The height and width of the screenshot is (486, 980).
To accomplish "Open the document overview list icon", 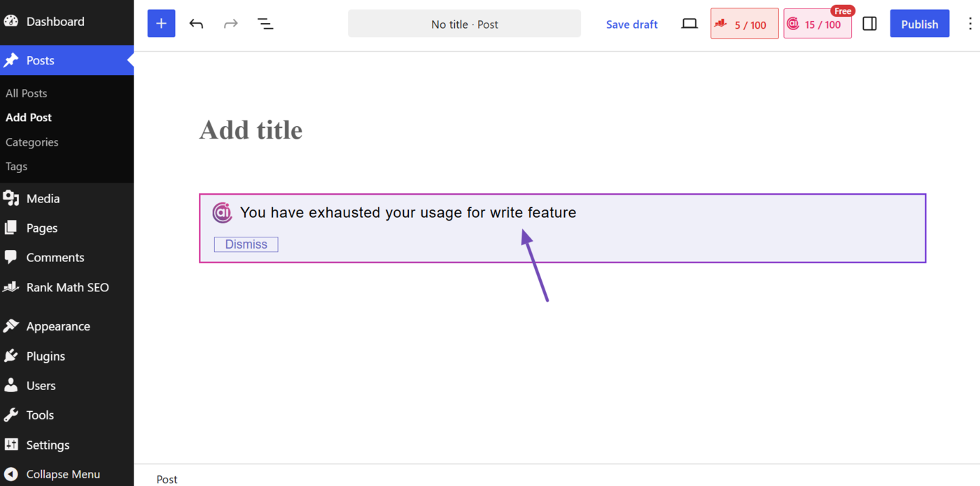I will click(265, 24).
